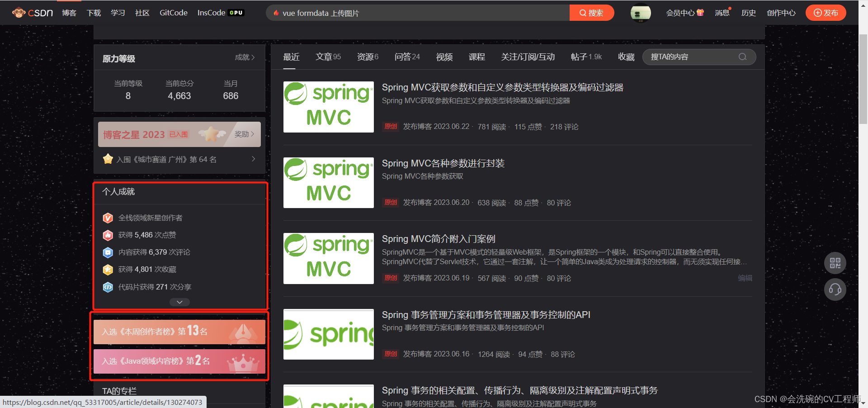Open 下载 in the top navigation

(x=94, y=13)
